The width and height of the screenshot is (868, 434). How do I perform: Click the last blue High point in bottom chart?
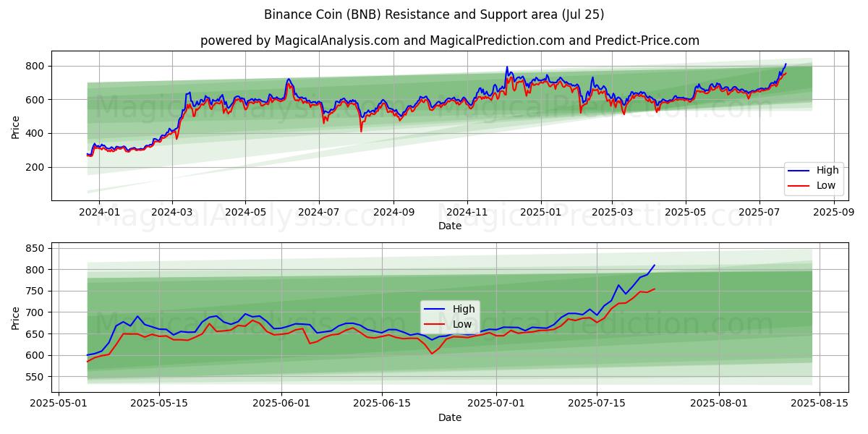(654, 265)
